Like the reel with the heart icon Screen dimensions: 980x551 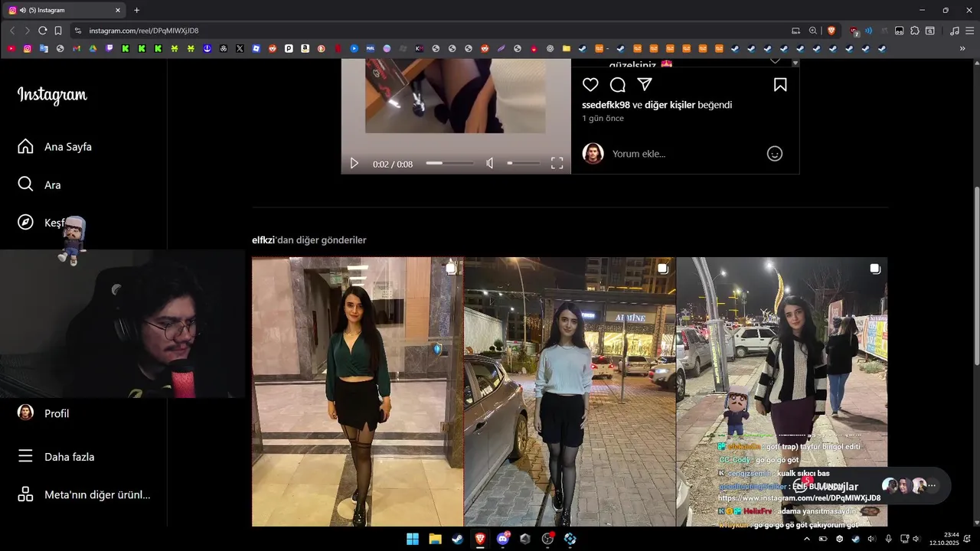pos(590,85)
